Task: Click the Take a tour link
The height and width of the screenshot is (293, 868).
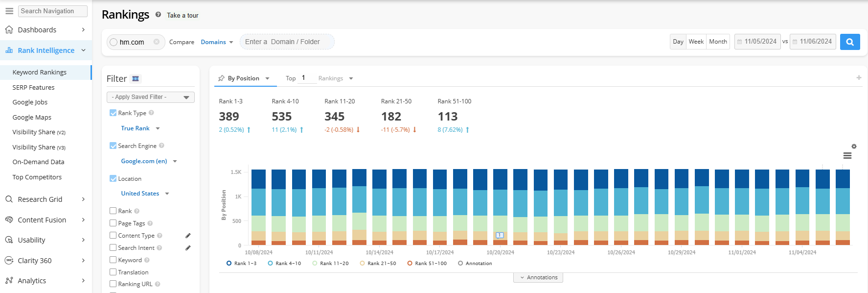Action: [x=183, y=15]
